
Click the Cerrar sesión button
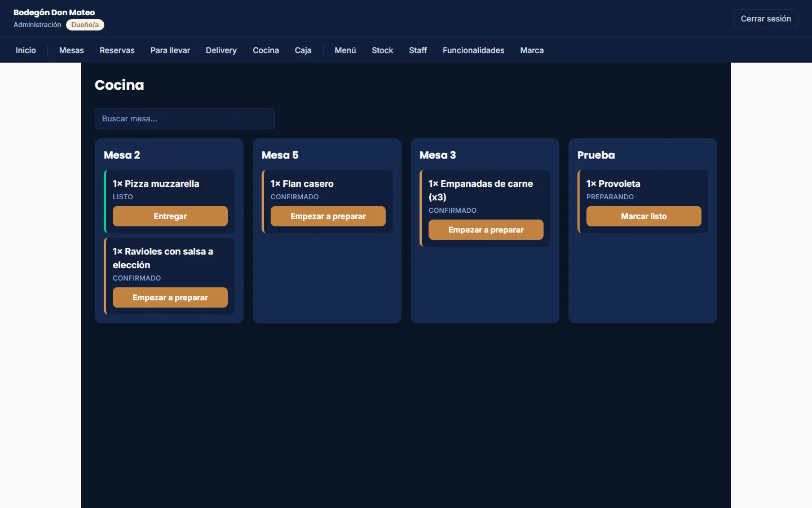(x=766, y=19)
